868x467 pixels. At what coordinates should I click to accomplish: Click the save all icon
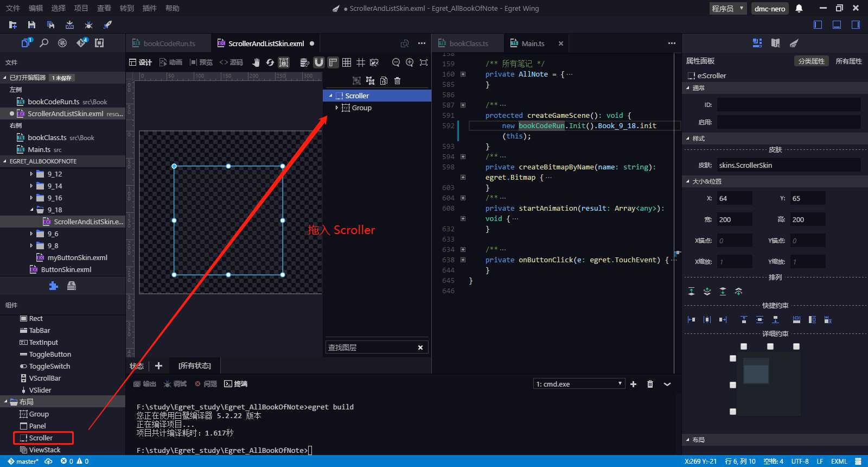tap(50, 25)
